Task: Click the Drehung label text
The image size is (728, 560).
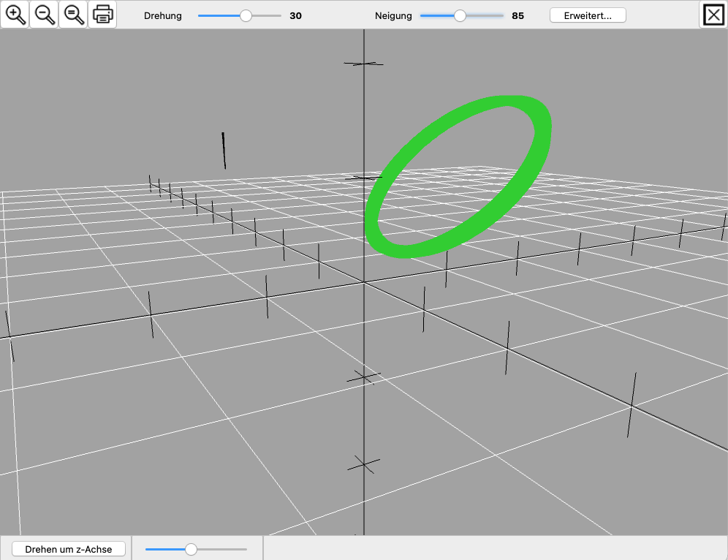Action: pos(163,15)
